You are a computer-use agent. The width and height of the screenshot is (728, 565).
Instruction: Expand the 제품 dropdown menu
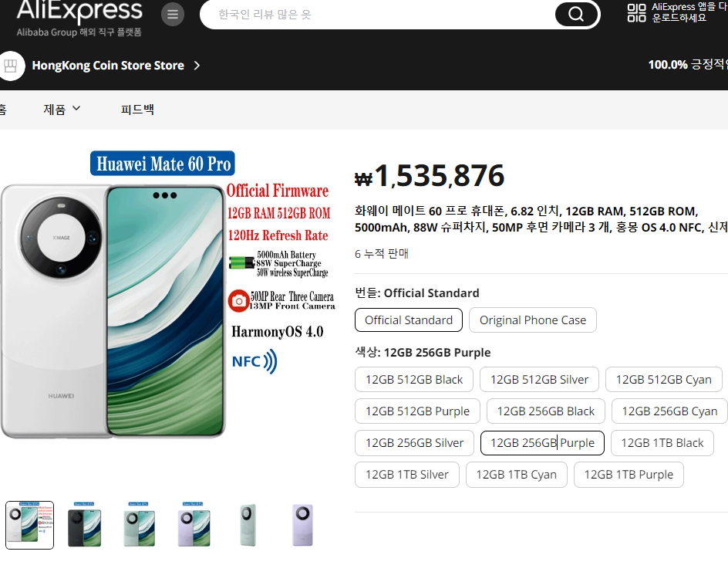62,109
